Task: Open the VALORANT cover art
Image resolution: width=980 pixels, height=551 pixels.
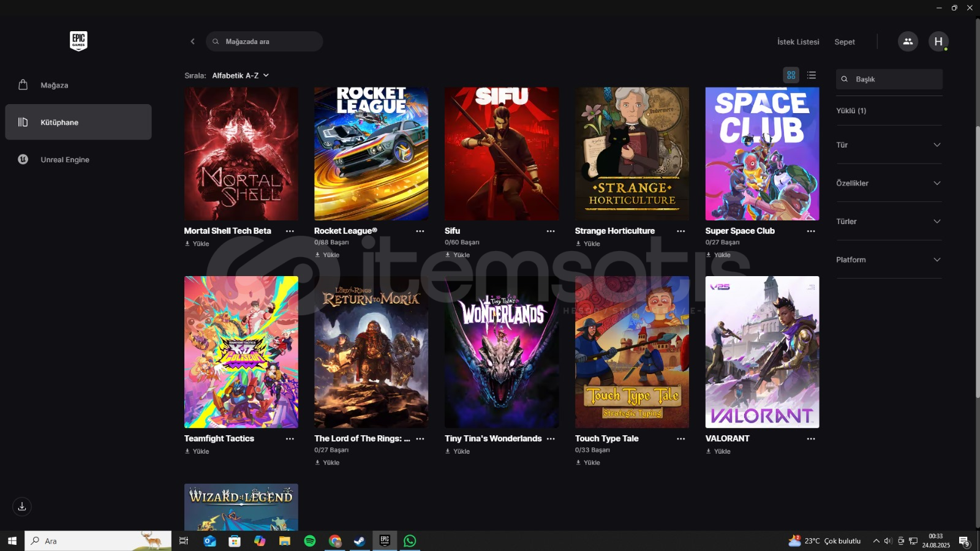Action: point(762,352)
